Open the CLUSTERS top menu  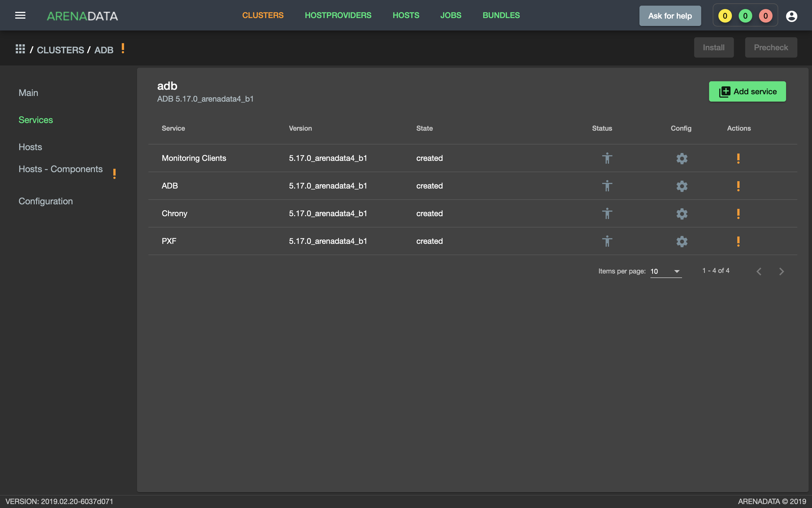263,16
